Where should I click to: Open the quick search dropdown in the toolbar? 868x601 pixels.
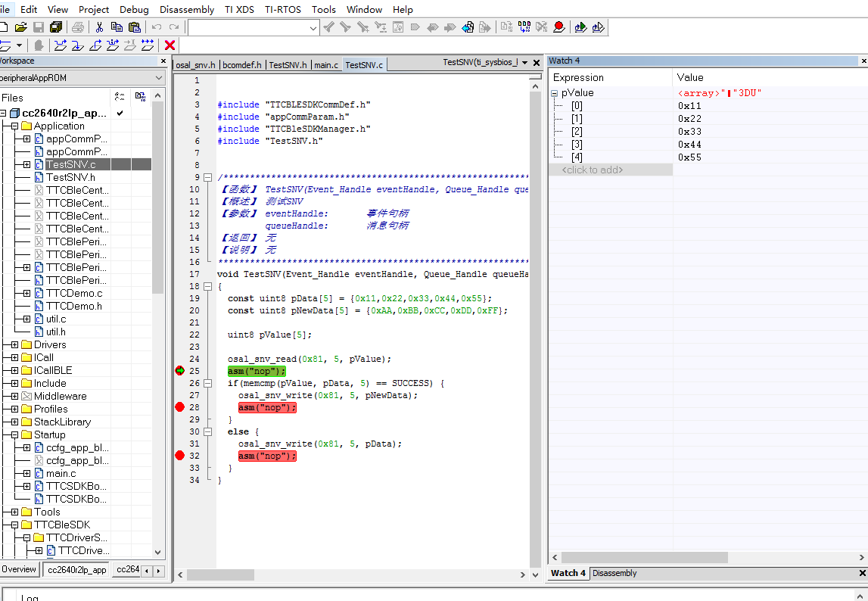pyautogui.click(x=313, y=28)
